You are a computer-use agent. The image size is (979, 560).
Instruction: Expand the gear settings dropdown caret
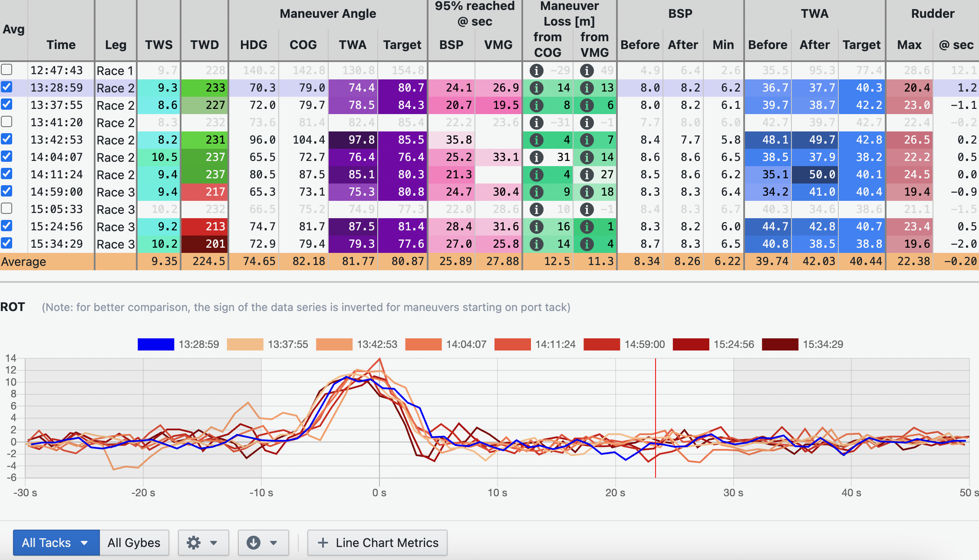214,543
